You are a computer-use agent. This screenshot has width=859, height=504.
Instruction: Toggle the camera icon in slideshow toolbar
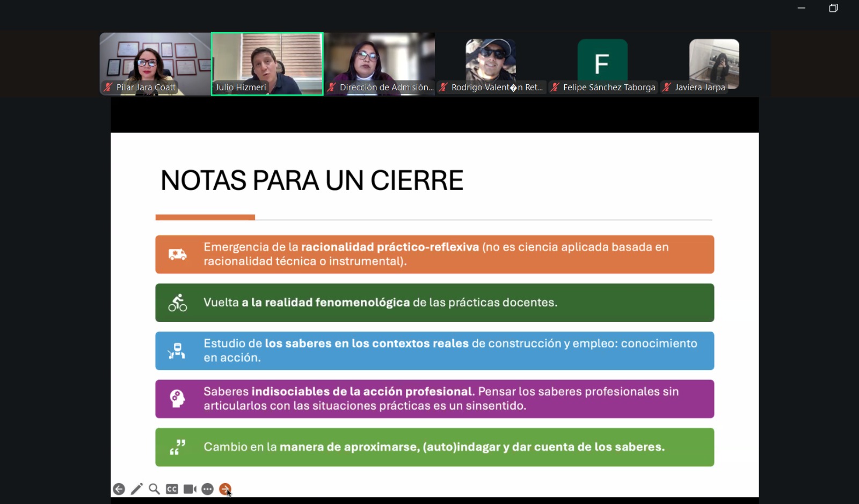pyautogui.click(x=190, y=489)
